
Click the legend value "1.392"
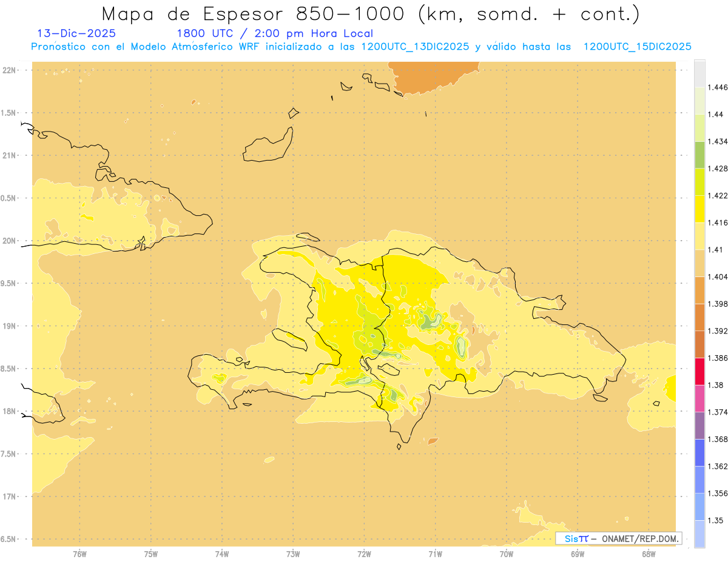click(x=718, y=331)
